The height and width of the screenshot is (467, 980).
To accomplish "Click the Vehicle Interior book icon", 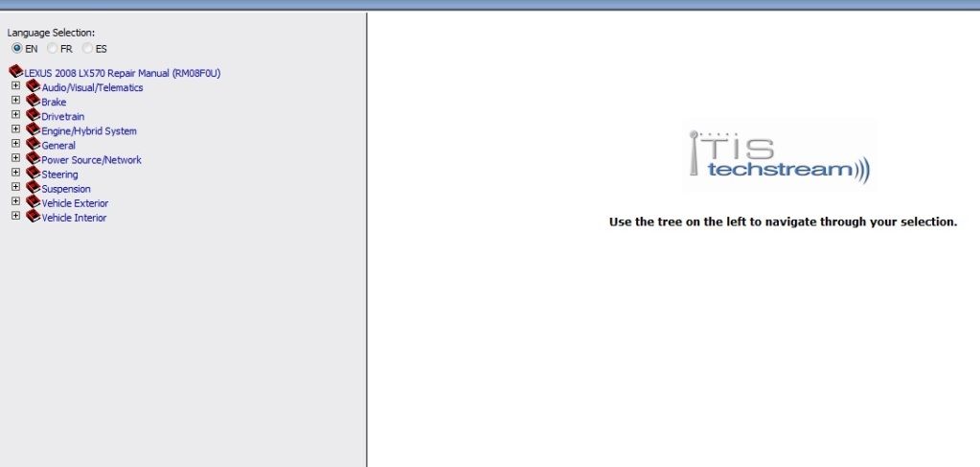I will click(34, 216).
